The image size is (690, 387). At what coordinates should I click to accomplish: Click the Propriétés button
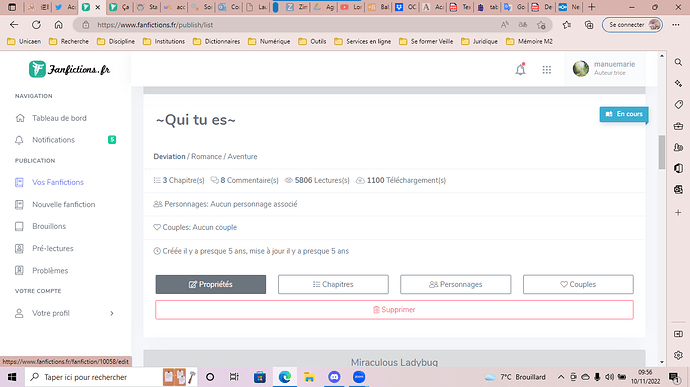coord(211,284)
